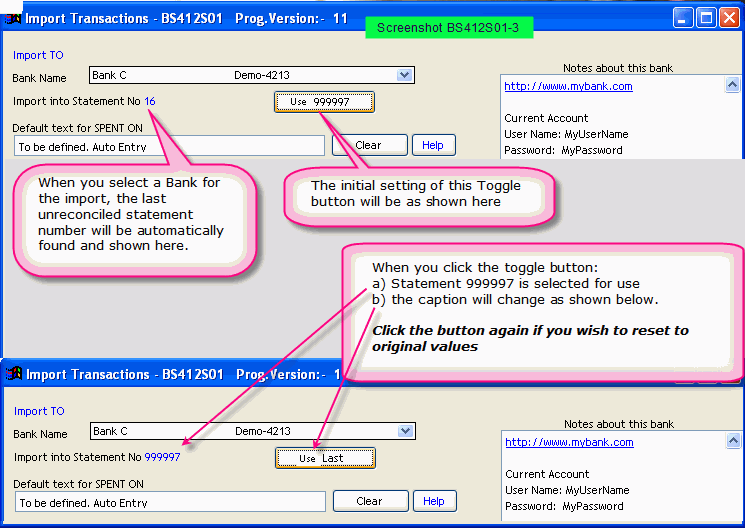
Task: Maximize the top Import Transactions window
Action: [x=707, y=18]
